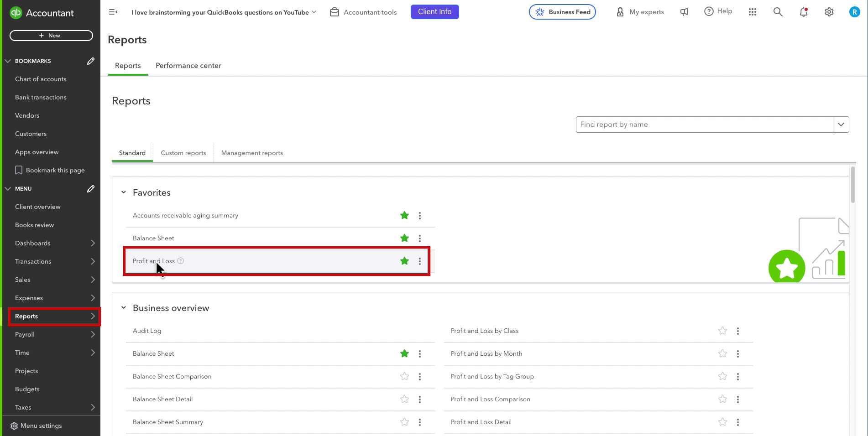Screen dimensions: 868x436
Task: Open Budgets in the sidebar menu
Action: (x=27, y=389)
